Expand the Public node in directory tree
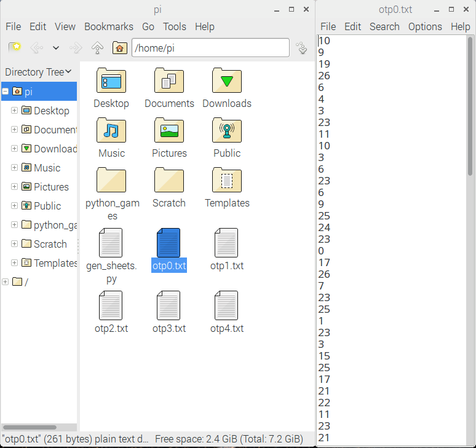 point(14,206)
